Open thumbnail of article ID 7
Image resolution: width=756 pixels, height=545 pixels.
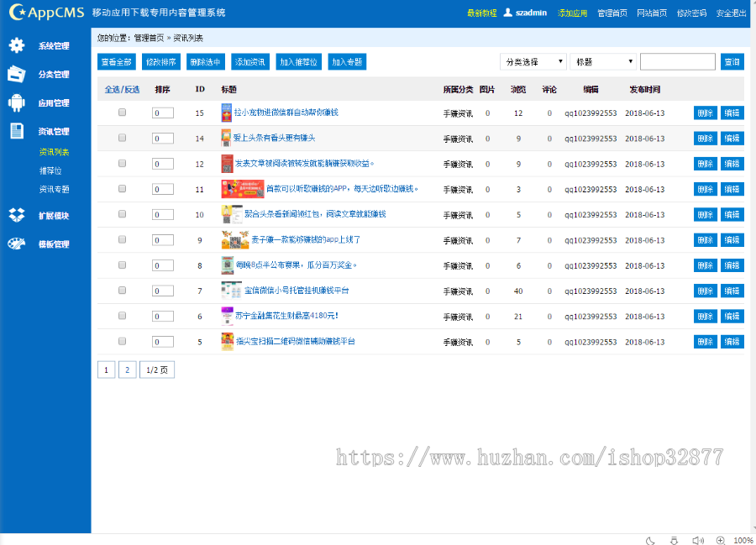[x=232, y=291]
